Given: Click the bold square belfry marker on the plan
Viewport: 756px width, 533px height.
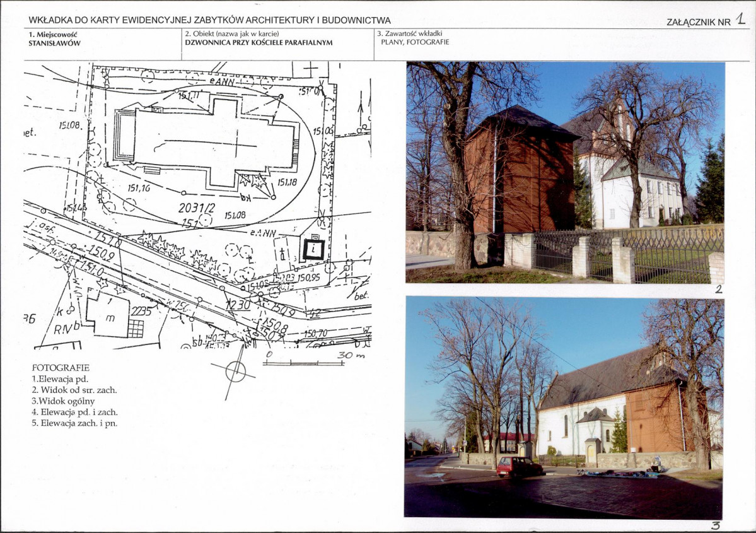Looking at the screenshot, I should pyautogui.click(x=315, y=249).
